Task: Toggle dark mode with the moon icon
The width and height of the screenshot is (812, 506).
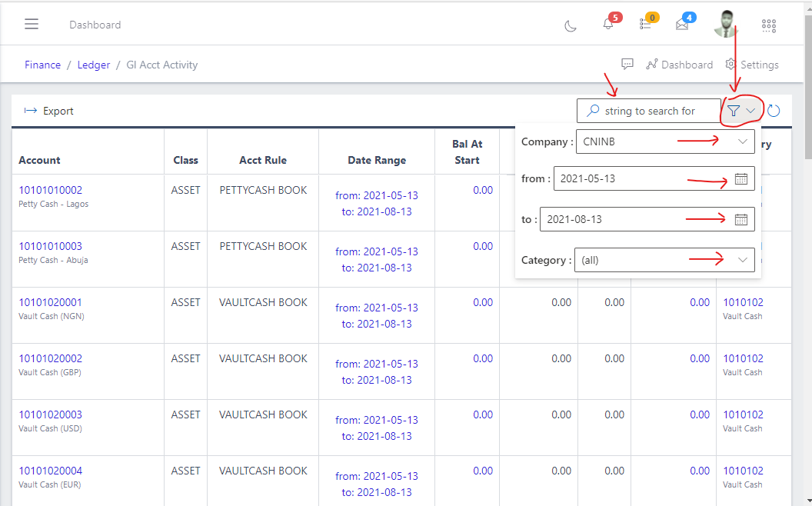Action: 570,25
